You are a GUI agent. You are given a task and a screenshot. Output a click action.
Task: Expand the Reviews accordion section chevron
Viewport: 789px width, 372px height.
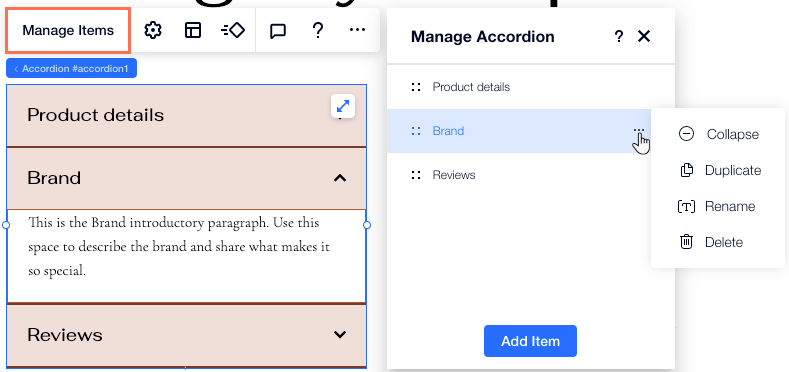point(340,334)
